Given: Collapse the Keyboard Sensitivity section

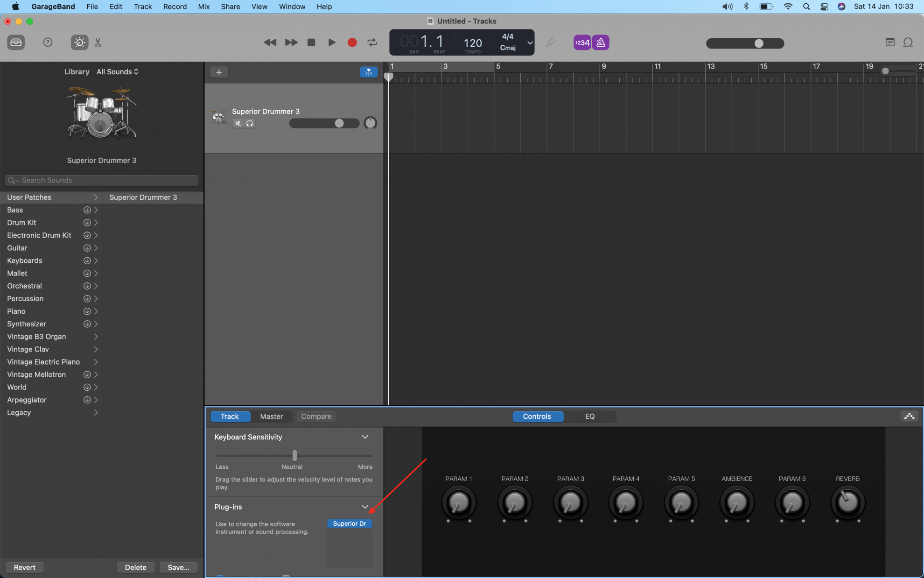Looking at the screenshot, I should point(365,437).
